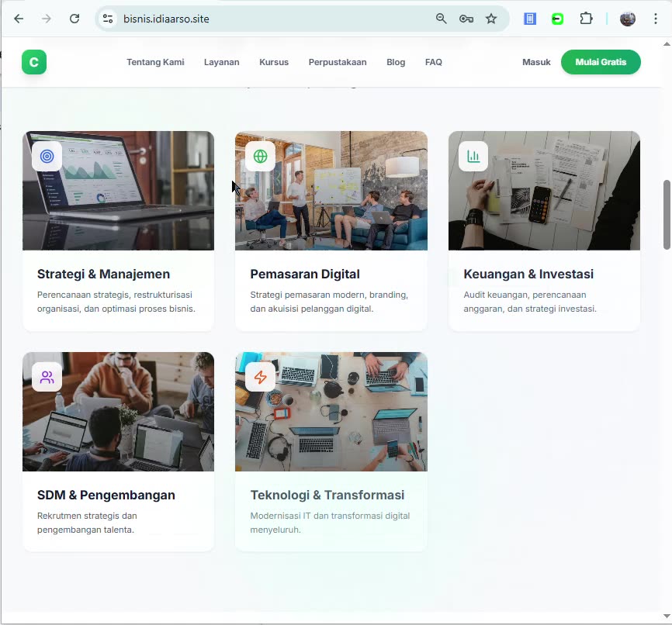Reload the page with the refresh icon
The image size is (672, 625).
click(74, 19)
